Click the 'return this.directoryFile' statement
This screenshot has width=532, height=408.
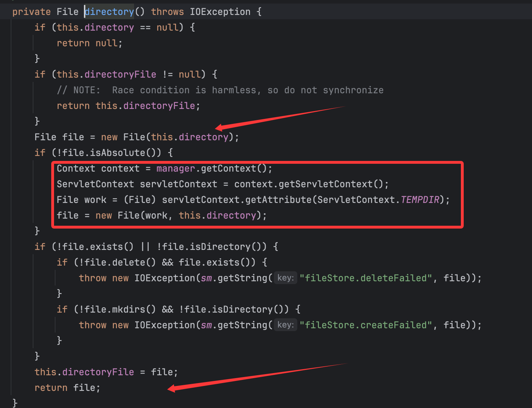[128, 106]
